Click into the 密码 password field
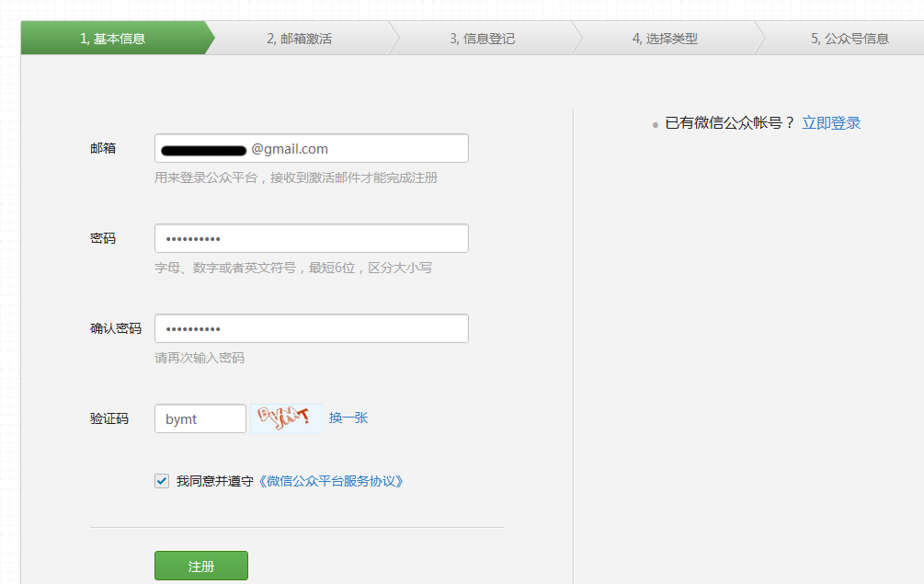 point(311,238)
